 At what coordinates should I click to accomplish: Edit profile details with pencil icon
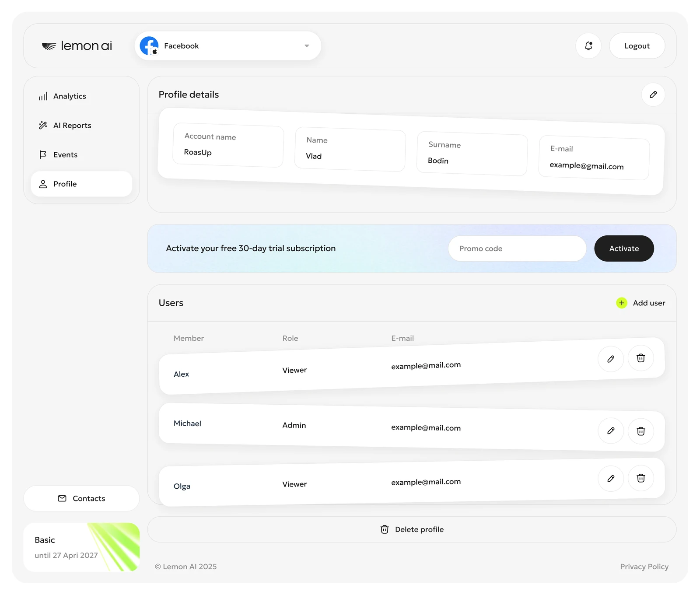pyautogui.click(x=653, y=94)
